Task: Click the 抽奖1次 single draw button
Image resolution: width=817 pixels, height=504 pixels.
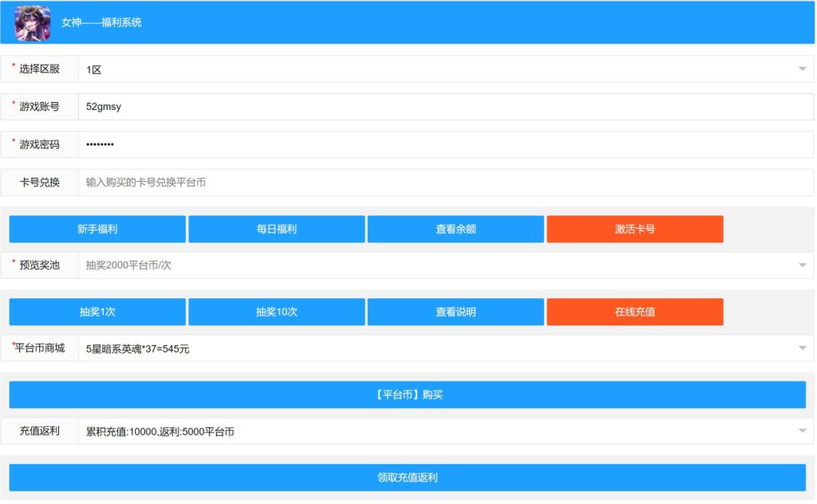Action: [x=97, y=312]
